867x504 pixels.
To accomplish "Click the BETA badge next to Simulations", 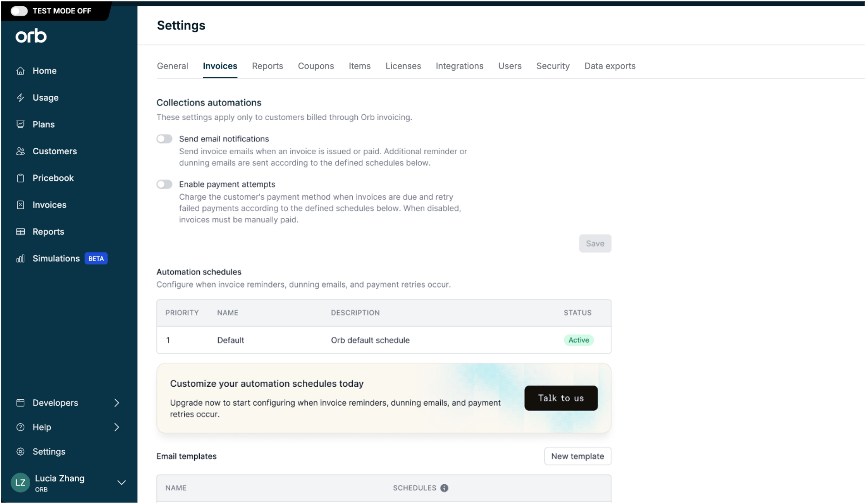I will coord(96,259).
